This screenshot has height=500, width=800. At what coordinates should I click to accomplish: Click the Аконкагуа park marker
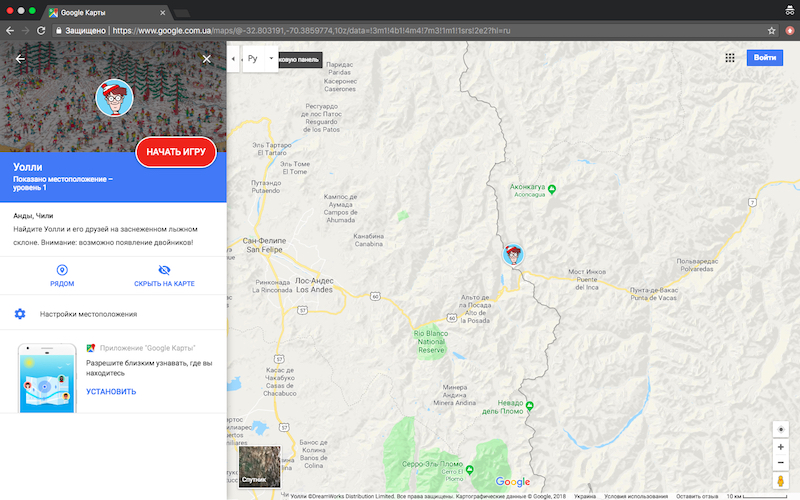(x=552, y=189)
